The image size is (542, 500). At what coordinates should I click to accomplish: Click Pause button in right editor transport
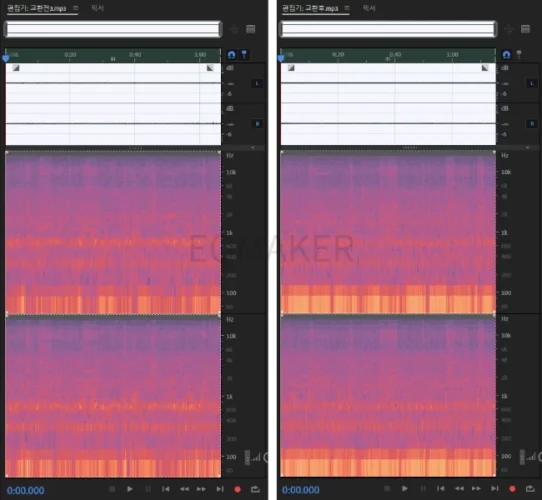click(x=423, y=489)
